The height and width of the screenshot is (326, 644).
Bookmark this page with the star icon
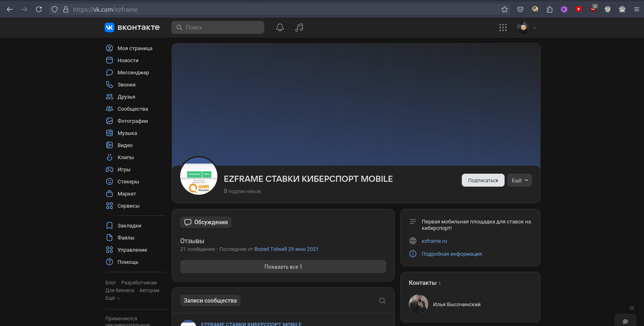(x=504, y=9)
